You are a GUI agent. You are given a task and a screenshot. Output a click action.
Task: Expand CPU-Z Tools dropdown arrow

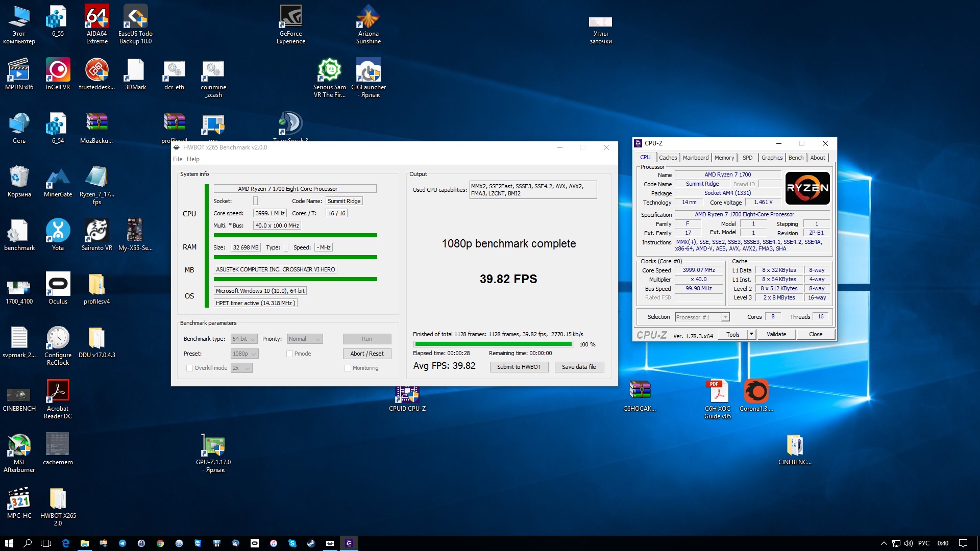(751, 334)
